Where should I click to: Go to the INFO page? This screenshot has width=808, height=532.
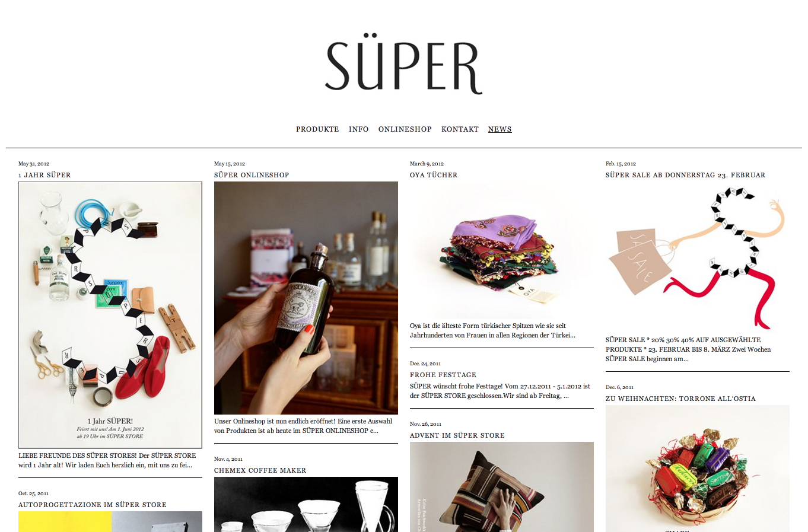pyautogui.click(x=358, y=129)
